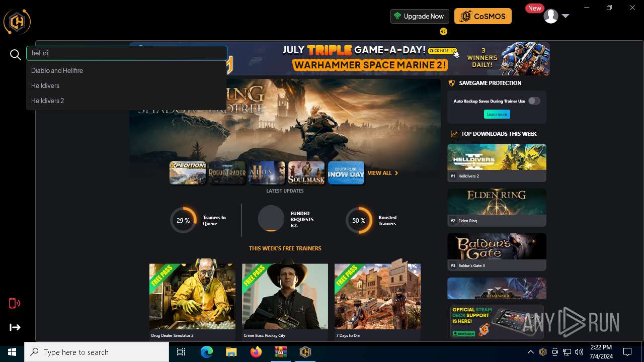The height and width of the screenshot is (362, 644).
Task: Click the Cheat Happens taskbar icon
Action: coord(305,352)
